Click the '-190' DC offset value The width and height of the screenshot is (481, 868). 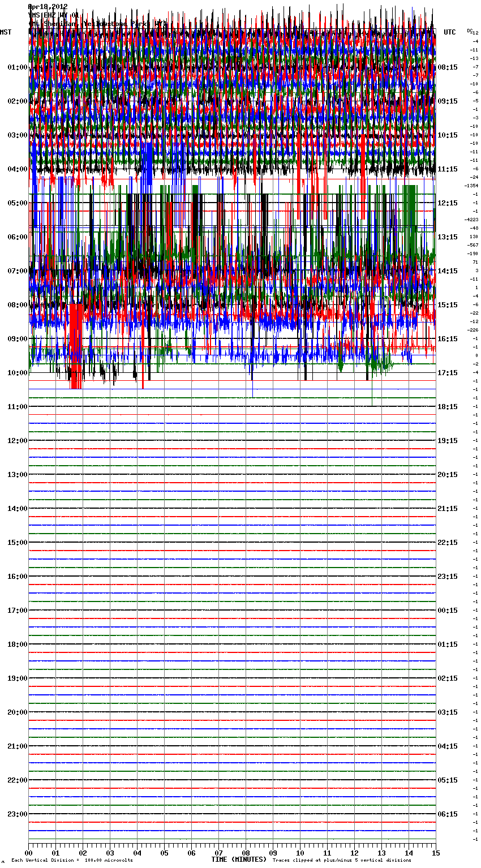click(x=473, y=253)
